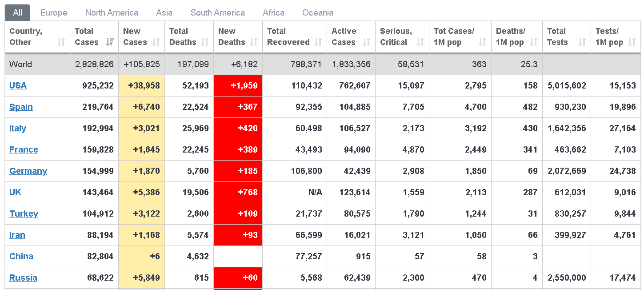Sort by the Total Cases column arrows
This screenshot has height=290, width=644.
(110, 42)
